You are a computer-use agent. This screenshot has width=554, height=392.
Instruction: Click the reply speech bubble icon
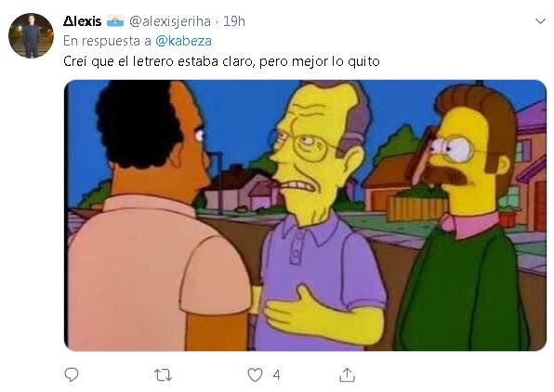(x=72, y=374)
